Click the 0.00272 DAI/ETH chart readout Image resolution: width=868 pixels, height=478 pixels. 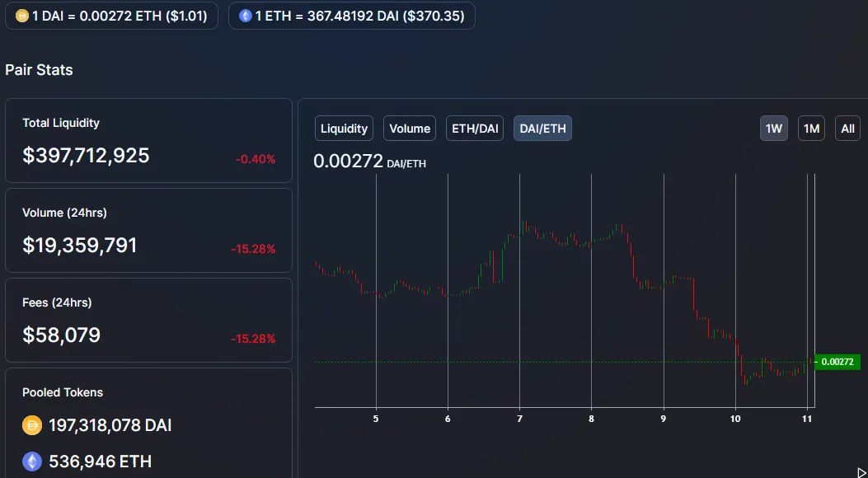click(x=370, y=162)
